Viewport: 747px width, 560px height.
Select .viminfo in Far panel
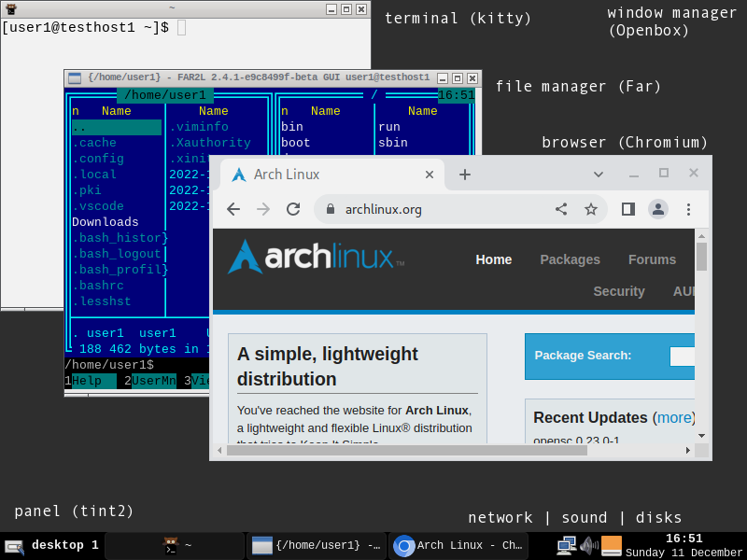coord(199,127)
